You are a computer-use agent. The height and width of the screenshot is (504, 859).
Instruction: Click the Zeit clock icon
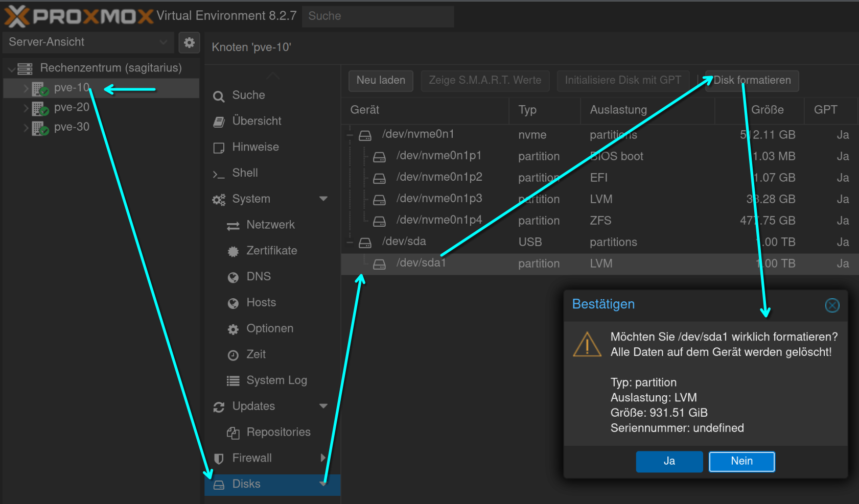[233, 355]
